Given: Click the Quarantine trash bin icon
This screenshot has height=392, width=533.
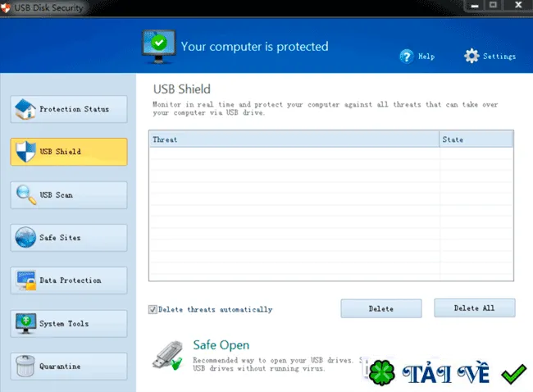Looking at the screenshot, I should [x=25, y=366].
